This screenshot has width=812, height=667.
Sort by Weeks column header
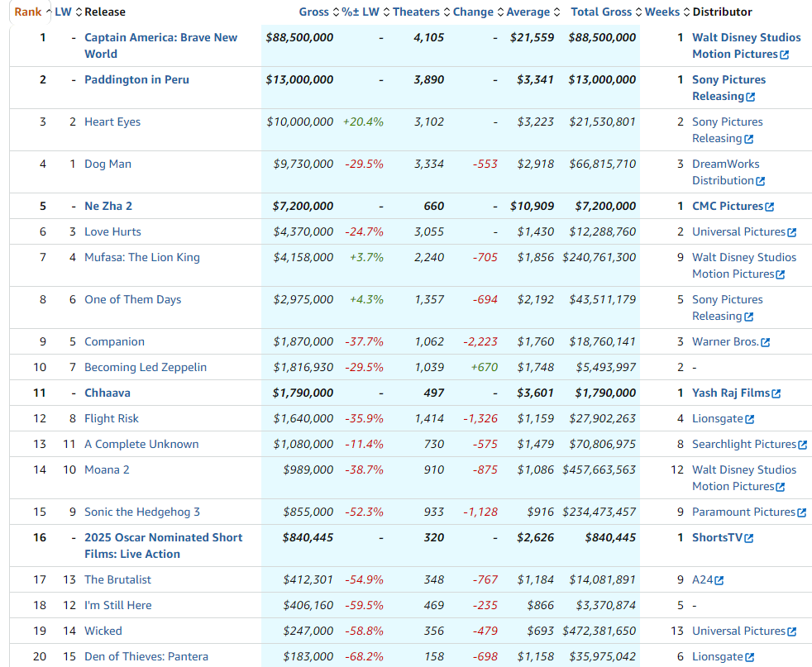point(662,12)
